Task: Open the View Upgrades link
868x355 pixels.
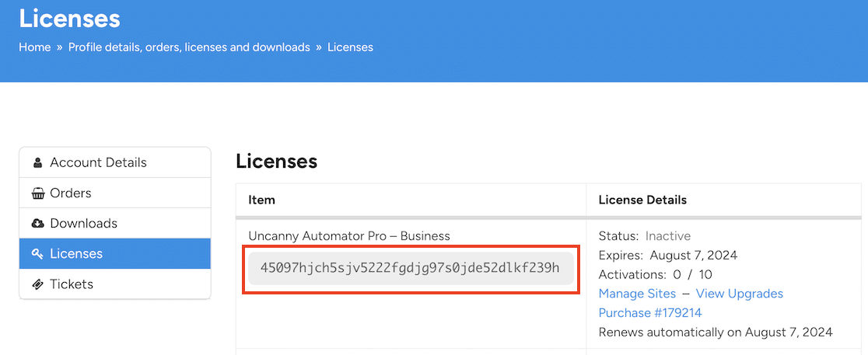Action: (740, 294)
